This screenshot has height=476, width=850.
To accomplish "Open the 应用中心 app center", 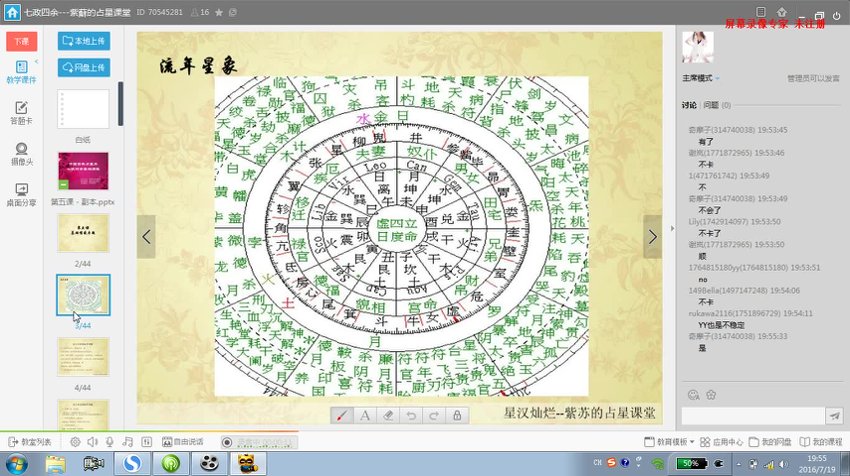I will pos(722,442).
